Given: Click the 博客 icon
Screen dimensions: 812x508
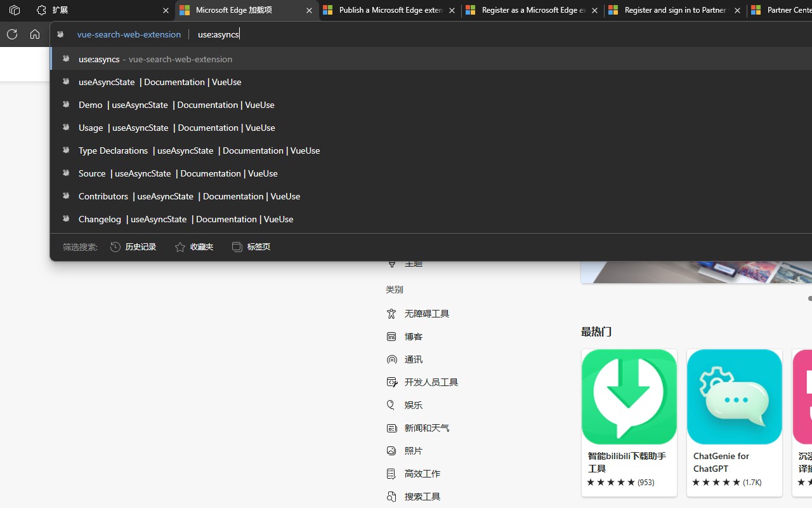Looking at the screenshot, I should [391, 337].
